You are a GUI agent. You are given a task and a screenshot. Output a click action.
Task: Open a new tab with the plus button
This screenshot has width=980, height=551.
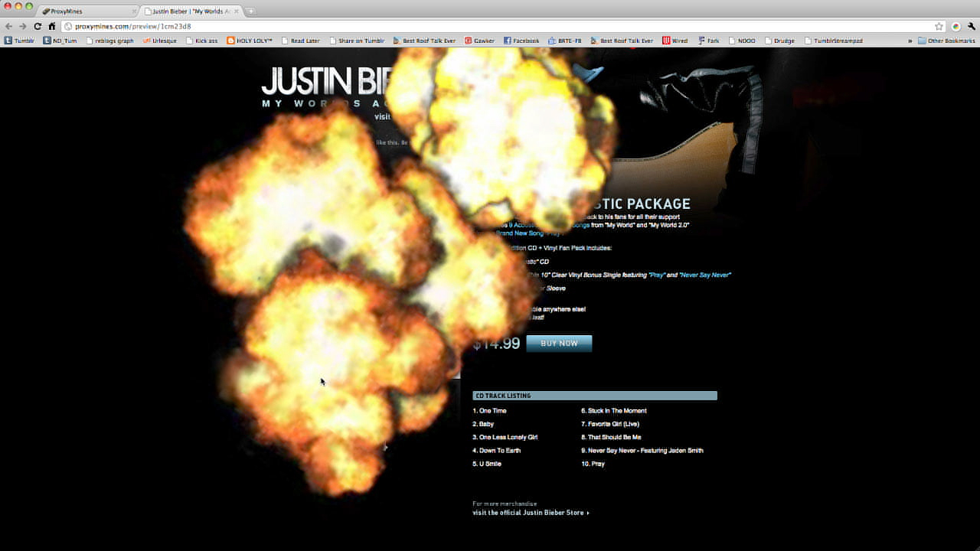tap(251, 11)
